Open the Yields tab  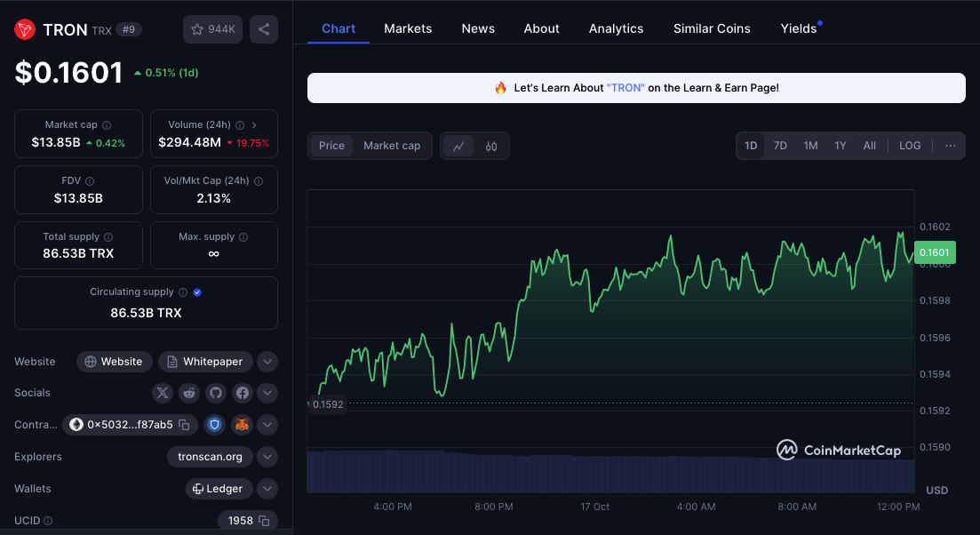click(x=799, y=28)
